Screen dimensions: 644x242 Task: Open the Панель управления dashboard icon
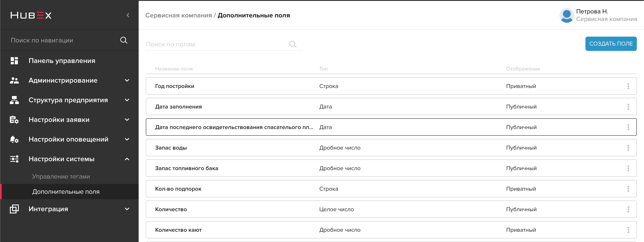14,61
